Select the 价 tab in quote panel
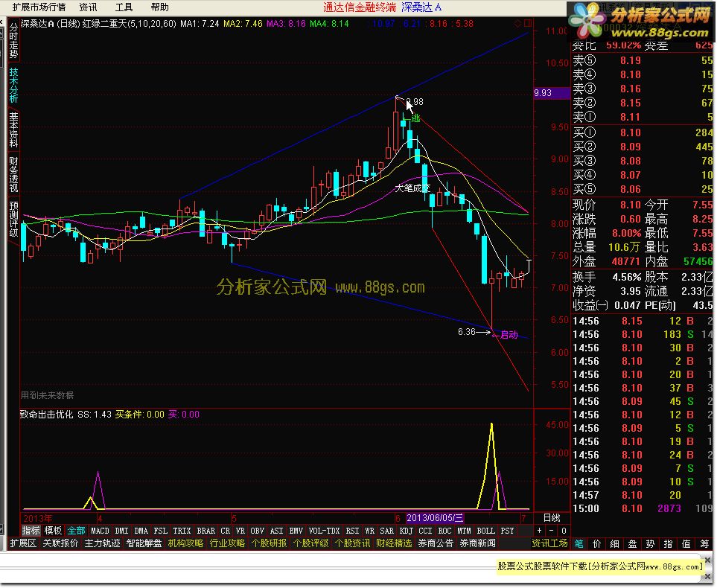 596,543
